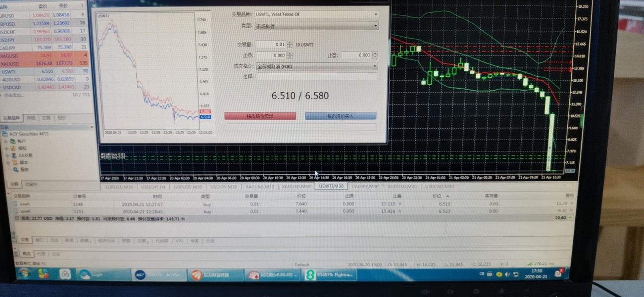The height and width of the screenshot is (297, 644).
Task: Click the 止盈 take profit stepper arrows
Action: pyautogui.click(x=374, y=55)
